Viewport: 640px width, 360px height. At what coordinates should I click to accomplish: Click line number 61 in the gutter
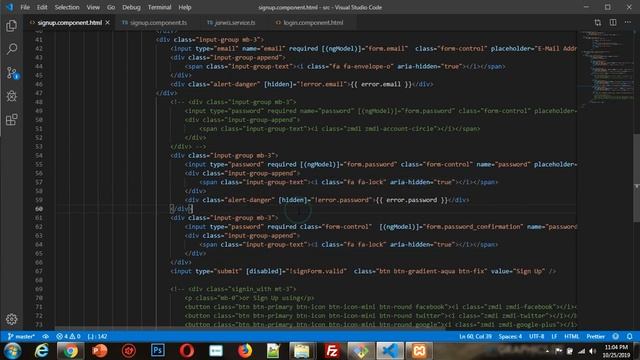tap(39, 218)
